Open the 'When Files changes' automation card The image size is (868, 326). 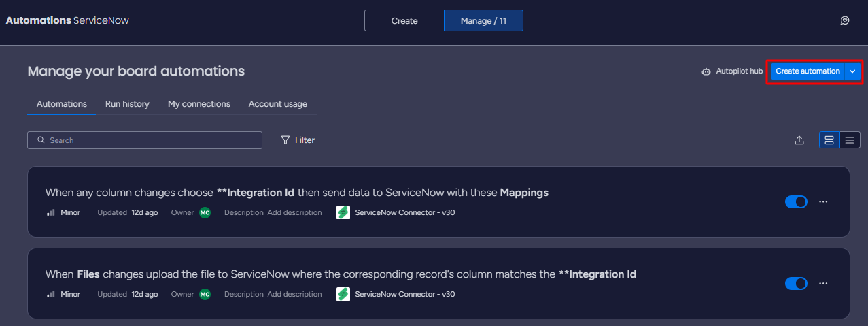coord(438,284)
